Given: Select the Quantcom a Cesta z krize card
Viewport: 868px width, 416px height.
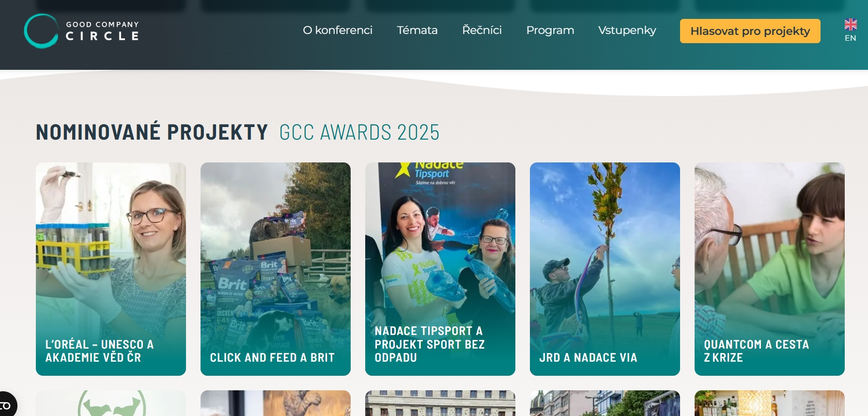Looking at the screenshot, I should 770,269.
